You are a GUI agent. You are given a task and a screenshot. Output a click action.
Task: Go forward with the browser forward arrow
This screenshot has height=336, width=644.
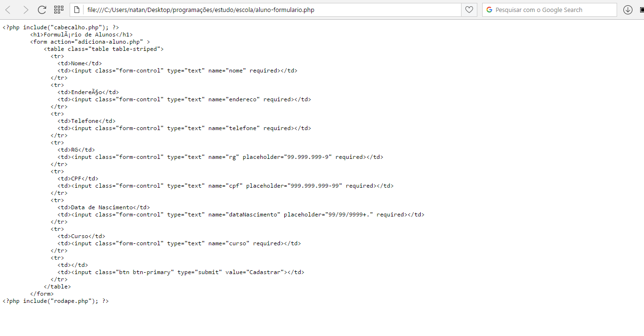coord(26,10)
